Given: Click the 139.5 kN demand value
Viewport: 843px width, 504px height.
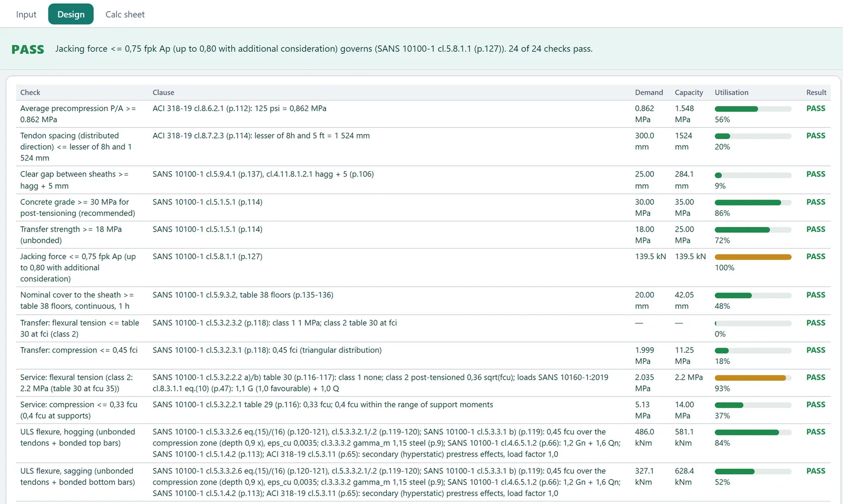Looking at the screenshot, I should click(650, 256).
